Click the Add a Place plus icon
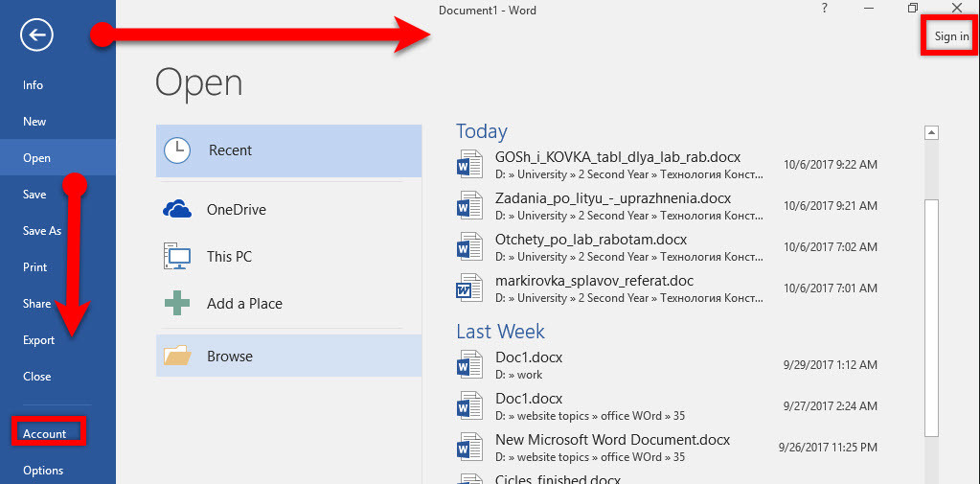This screenshot has width=980, height=484. tap(177, 304)
